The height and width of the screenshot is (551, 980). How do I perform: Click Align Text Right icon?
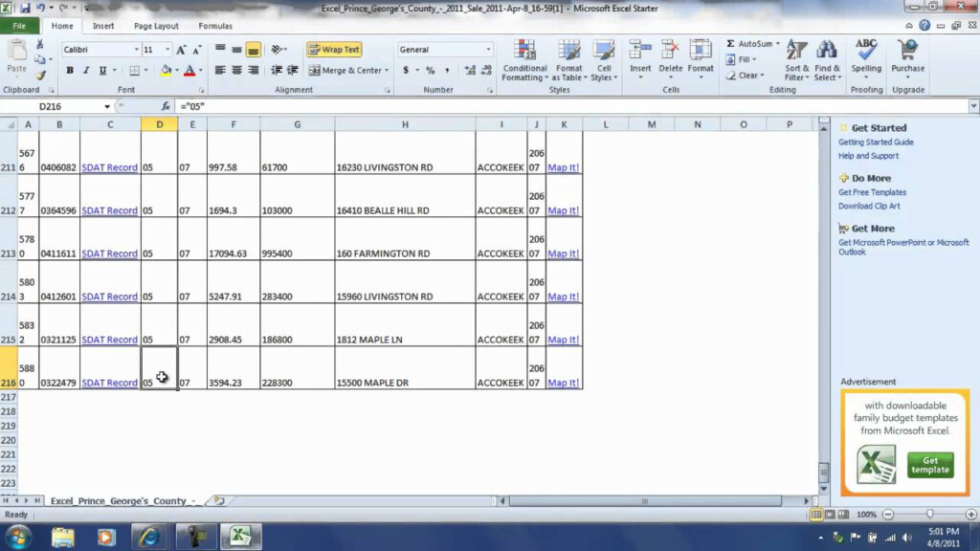(x=253, y=71)
